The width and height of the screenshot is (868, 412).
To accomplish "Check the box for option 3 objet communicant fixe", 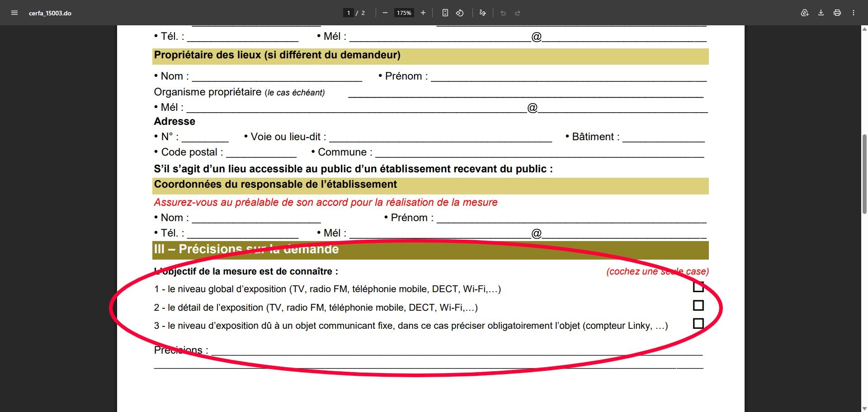I will click(698, 323).
